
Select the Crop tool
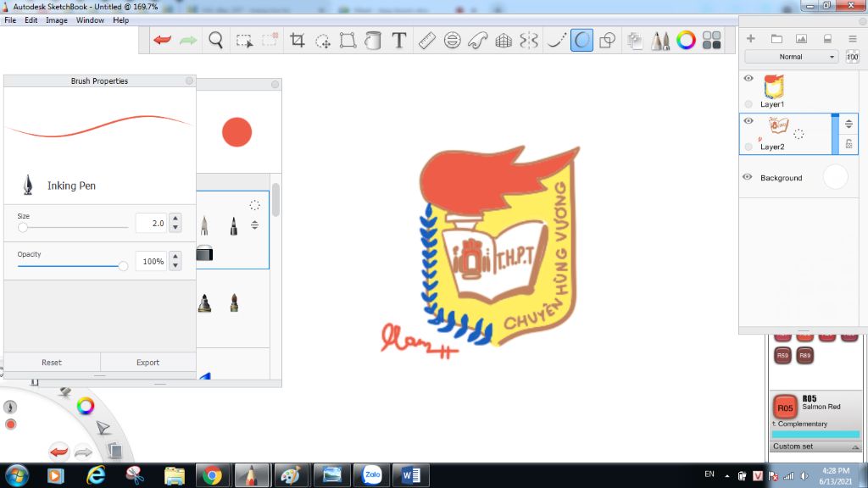point(298,40)
